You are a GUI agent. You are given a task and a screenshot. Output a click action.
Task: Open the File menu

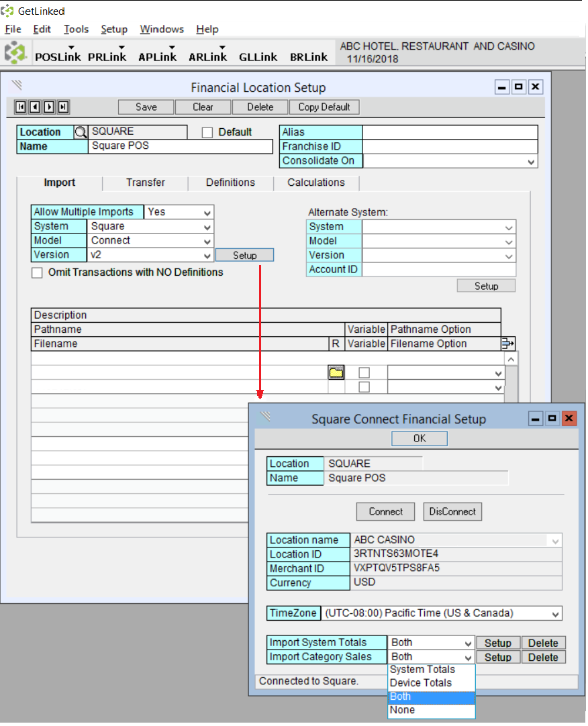tap(13, 29)
